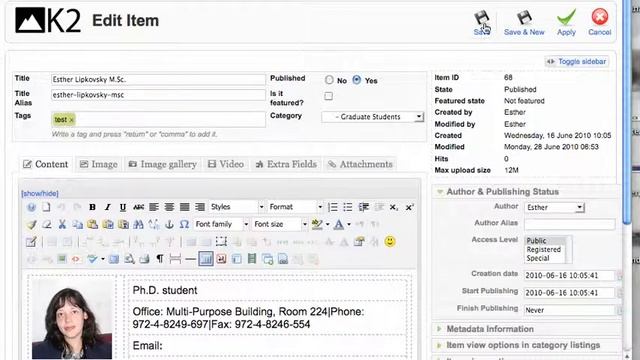
Task: Open text font color picker
Action: [x=339, y=224]
